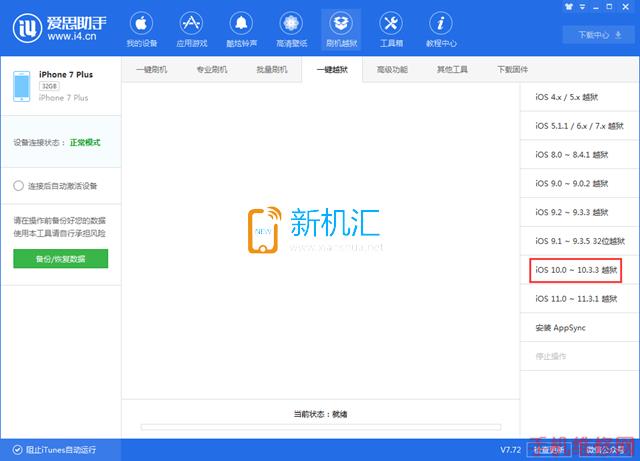
Task: Select the 刷机越狱 dropbox-style icon
Action: click(x=341, y=24)
